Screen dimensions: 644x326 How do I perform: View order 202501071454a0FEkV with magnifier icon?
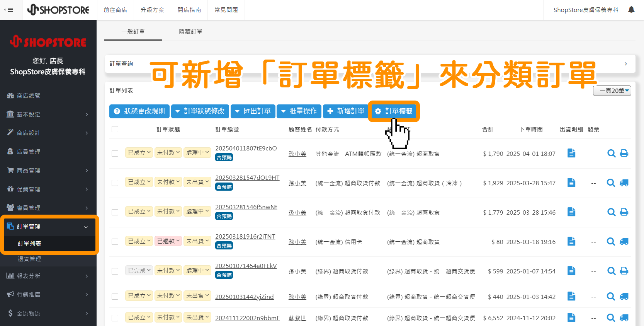pyautogui.click(x=611, y=271)
